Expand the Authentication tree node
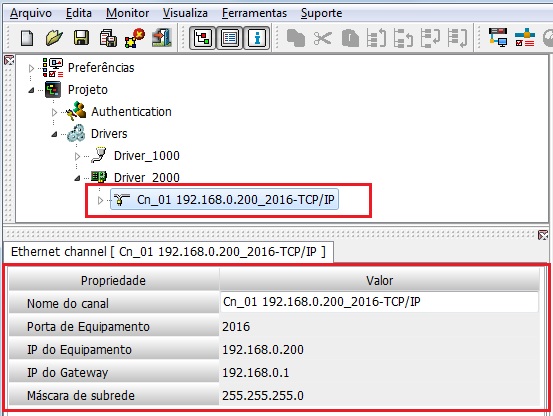The width and height of the screenshot is (553, 416). (x=54, y=112)
